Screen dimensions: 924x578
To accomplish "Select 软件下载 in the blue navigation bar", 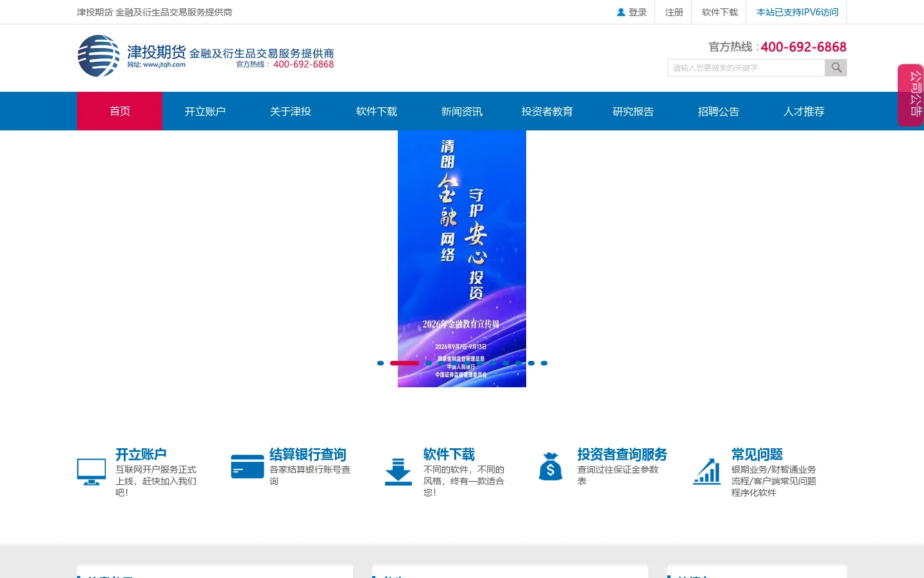I will pyautogui.click(x=377, y=111).
